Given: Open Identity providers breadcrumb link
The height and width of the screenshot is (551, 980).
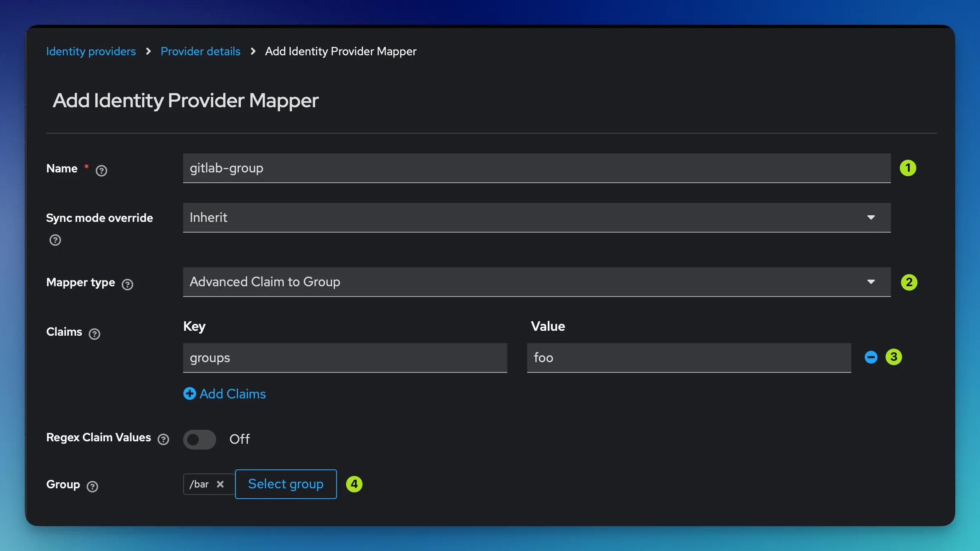Looking at the screenshot, I should pos(91,51).
